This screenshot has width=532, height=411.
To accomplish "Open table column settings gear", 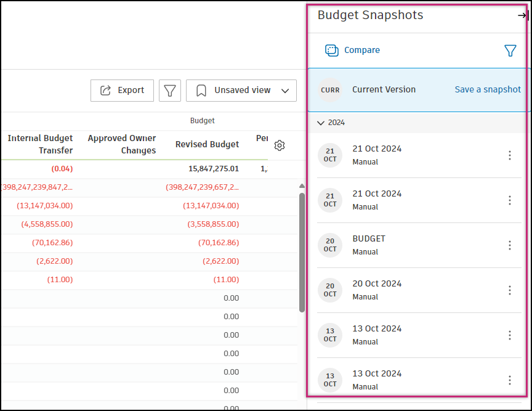I will [x=279, y=145].
